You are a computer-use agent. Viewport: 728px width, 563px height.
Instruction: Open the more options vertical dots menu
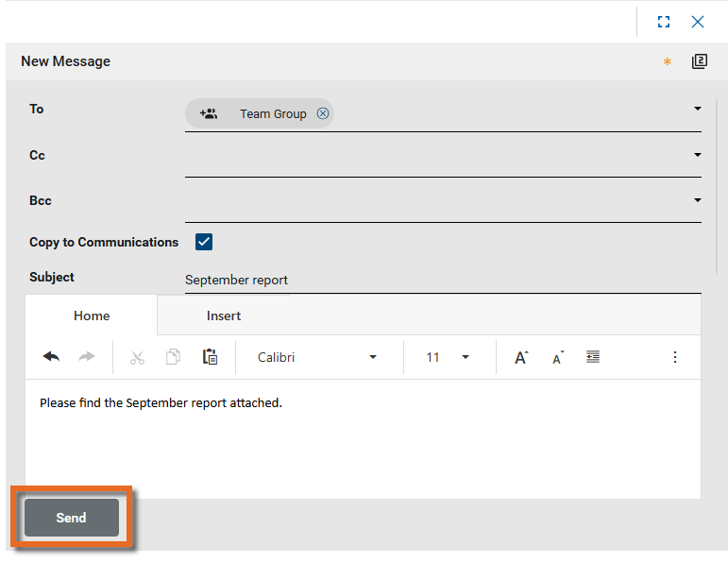pos(675,357)
